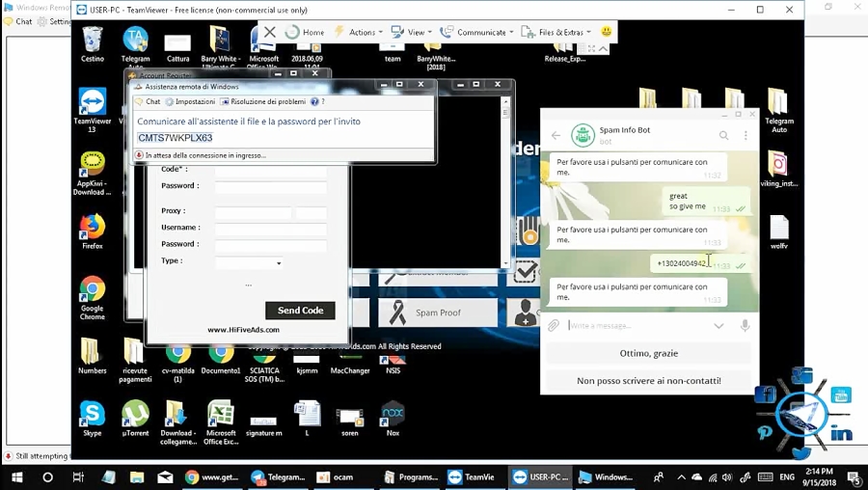Launch the Nox desktop shortcut
This screenshot has width=868, height=490.
click(393, 418)
